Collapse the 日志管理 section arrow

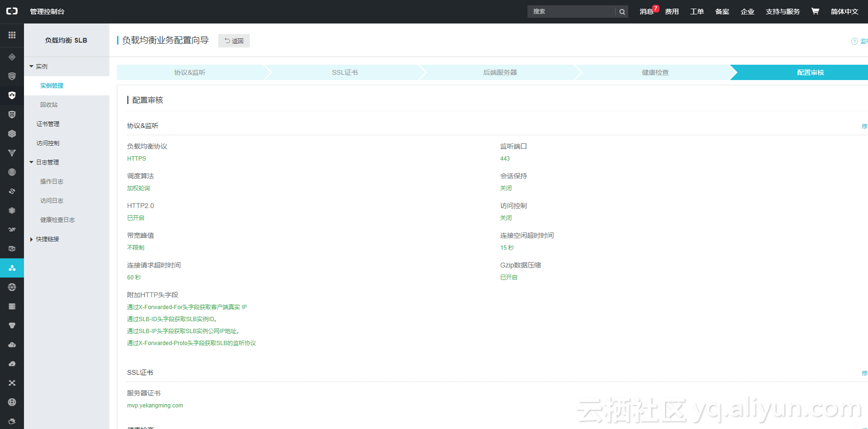[x=31, y=162]
